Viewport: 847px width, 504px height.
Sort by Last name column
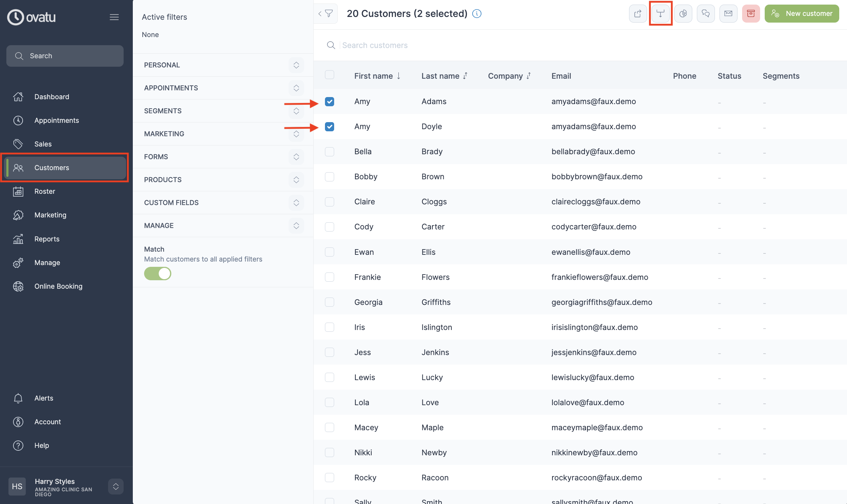click(x=444, y=76)
